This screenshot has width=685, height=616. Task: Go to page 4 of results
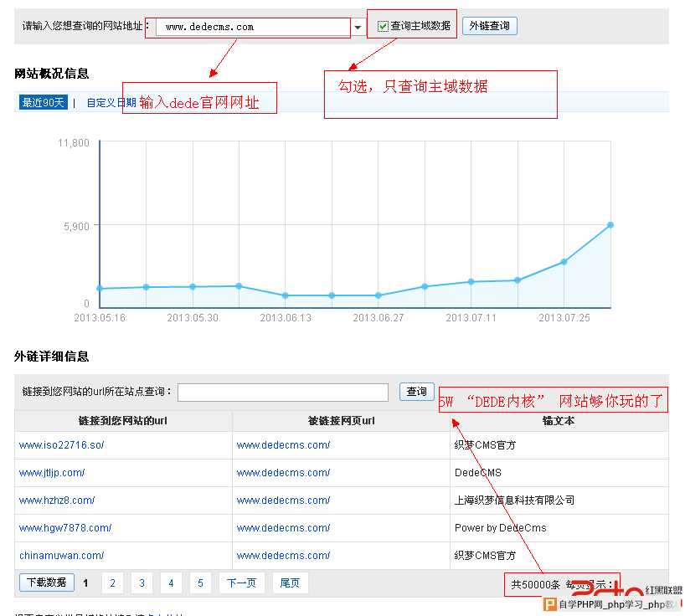171,583
